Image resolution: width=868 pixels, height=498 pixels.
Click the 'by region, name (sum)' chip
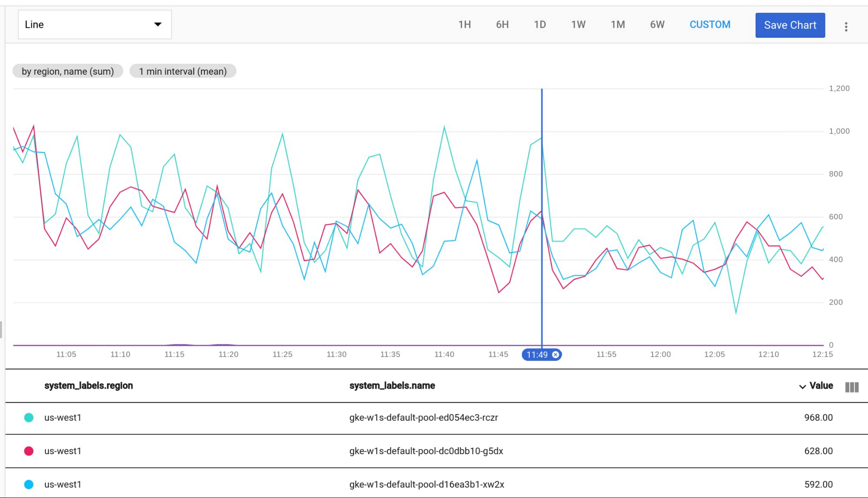[x=68, y=71]
